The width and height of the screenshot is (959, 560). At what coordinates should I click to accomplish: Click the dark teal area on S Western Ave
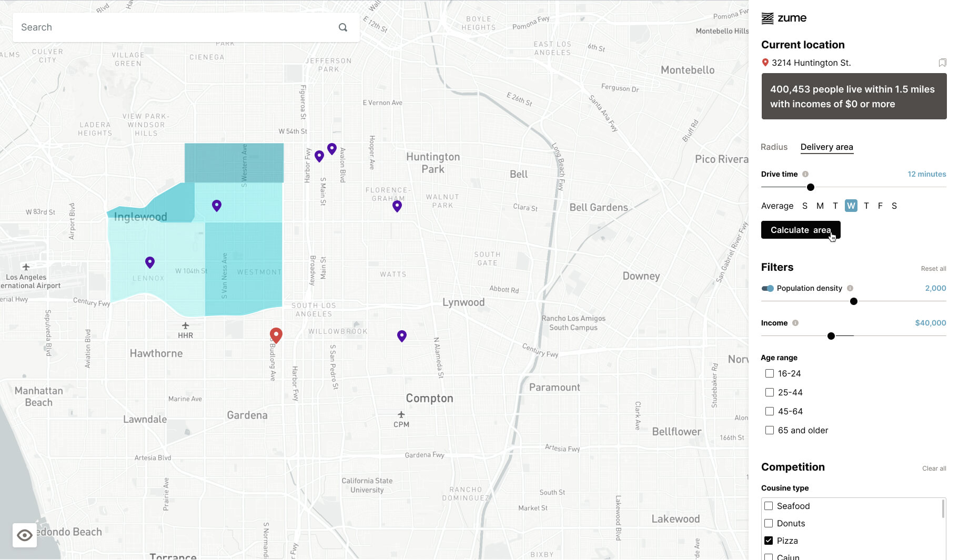(x=234, y=163)
